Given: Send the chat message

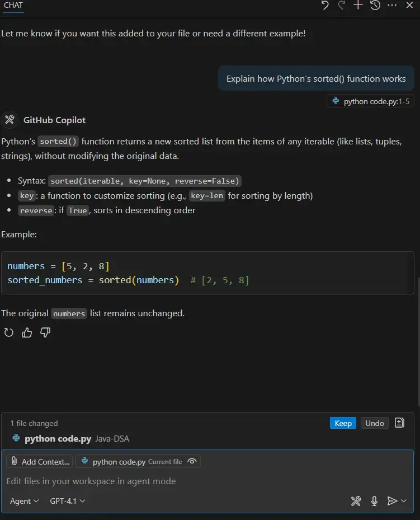Looking at the screenshot, I should [x=392, y=501].
